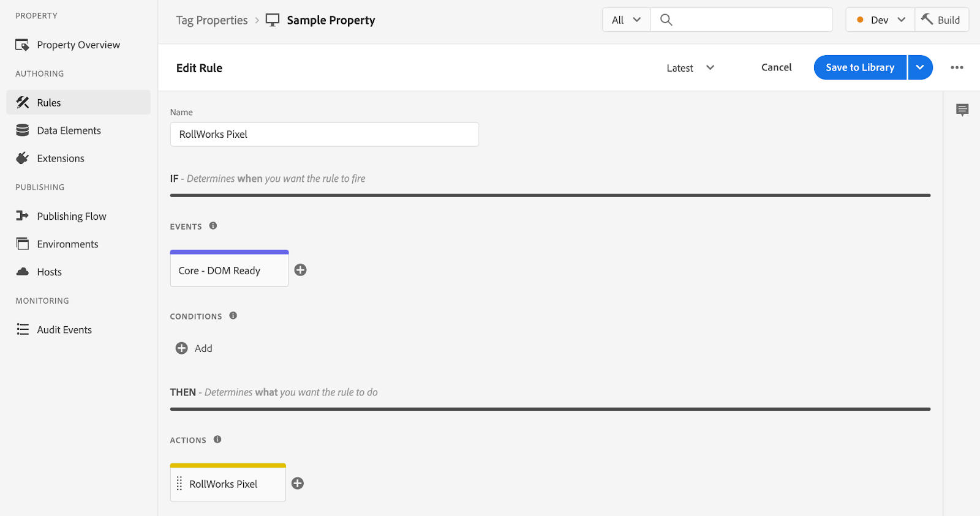Focus the top search field
980x516 pixels.
[x=741, y=20]
